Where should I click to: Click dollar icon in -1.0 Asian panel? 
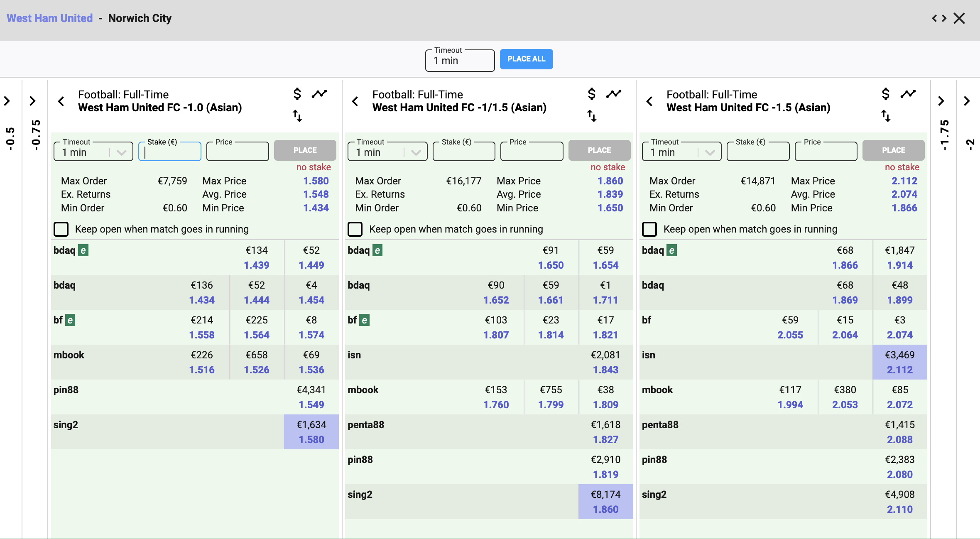(297, 94)
